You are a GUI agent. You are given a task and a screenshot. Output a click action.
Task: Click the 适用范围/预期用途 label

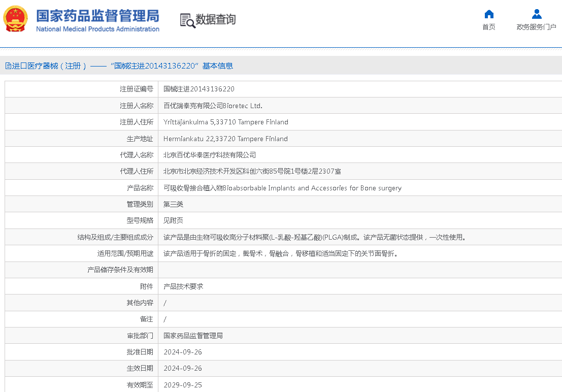(x=125, y=253)
